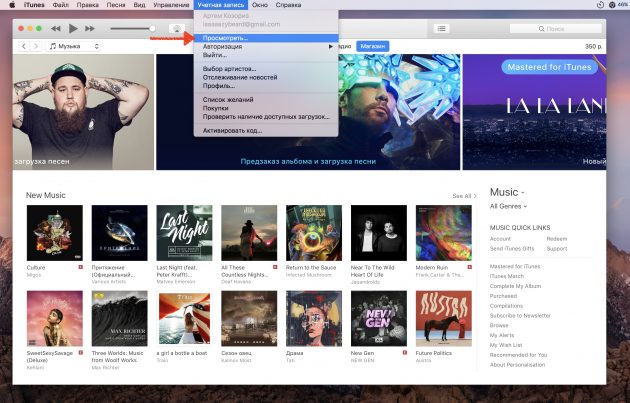Open the Музыка media type dropdown
Screen dimensions: 630x403
[x=75, y=46]
